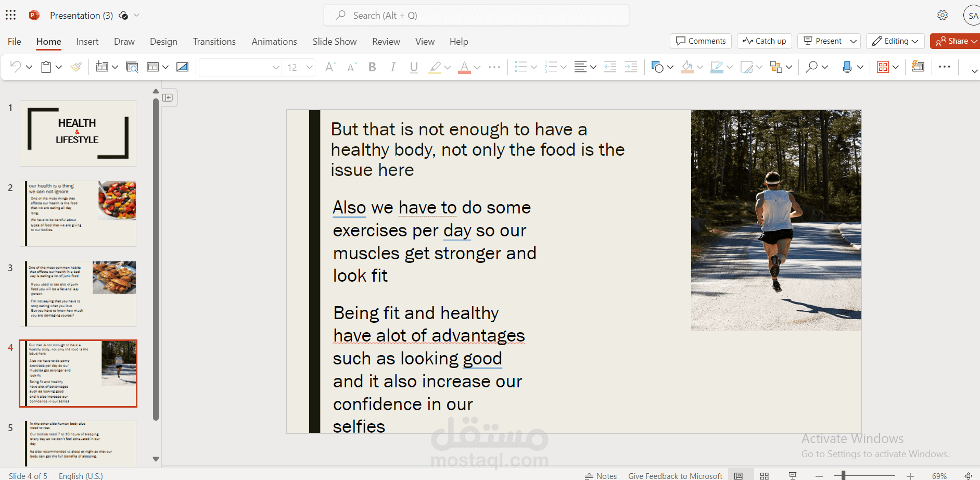This screenshot has width=980, height=480.
Task: Toggle italic formatting
Action: coord(393,67)
